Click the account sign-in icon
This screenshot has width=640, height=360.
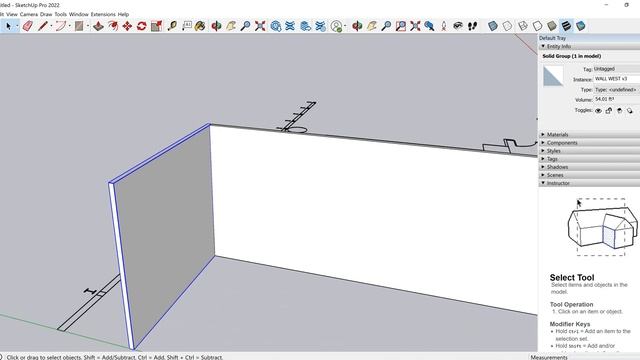(x=336, y=26)
